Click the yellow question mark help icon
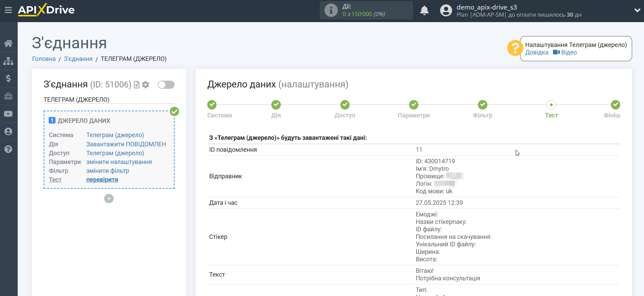Image resolution: width=644 pixels, height=296 pixels. pyautogui.click(x=515, y=48)
